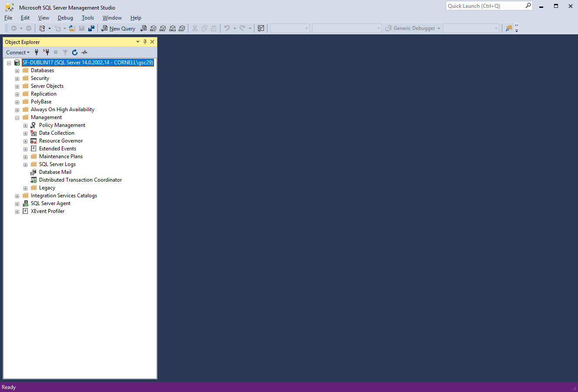The image size is (578, 392).
Task: Open the Help menu
Action: pyautogui.click(x=136, y=18)
